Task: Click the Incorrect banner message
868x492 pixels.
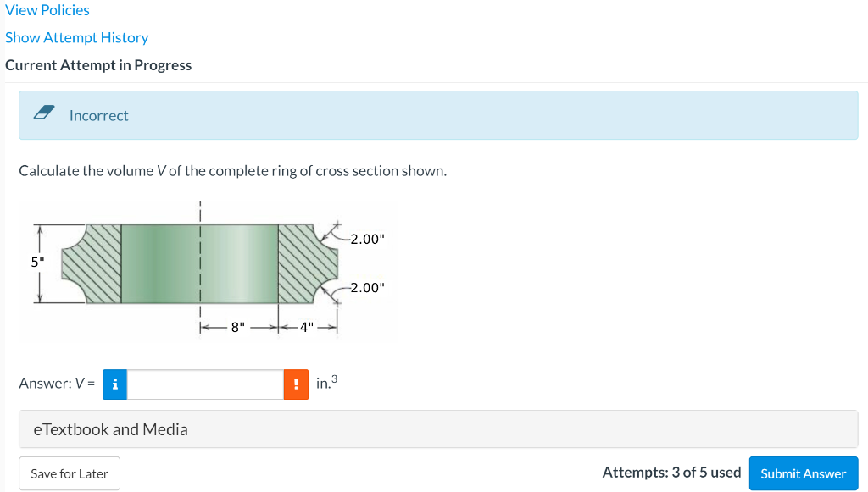Action: tap(100, 115)
